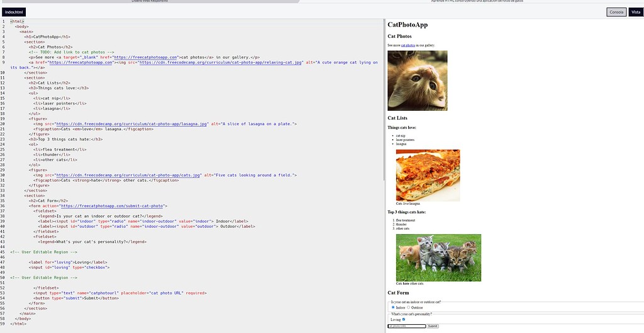Click the closing </html> tag on line 59
This screenshot has height=333, width=644.
[x=18, y=324]
